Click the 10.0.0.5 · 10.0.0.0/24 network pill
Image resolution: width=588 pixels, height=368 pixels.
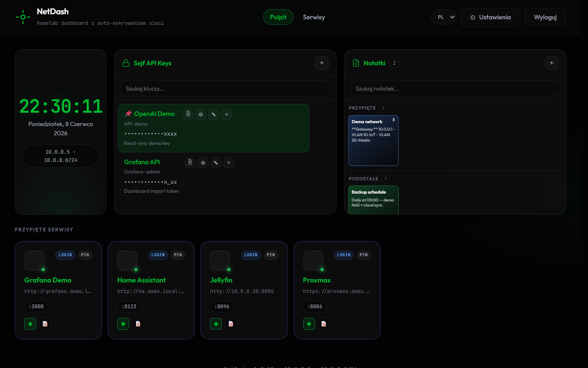click(61, 156)
